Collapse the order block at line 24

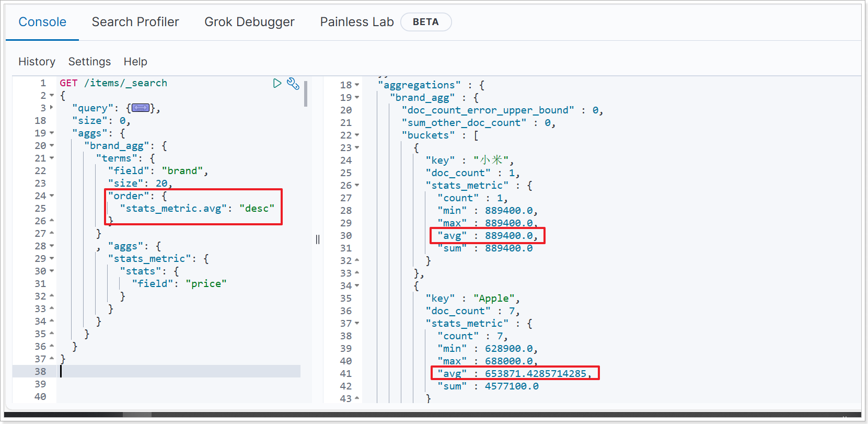51,196
